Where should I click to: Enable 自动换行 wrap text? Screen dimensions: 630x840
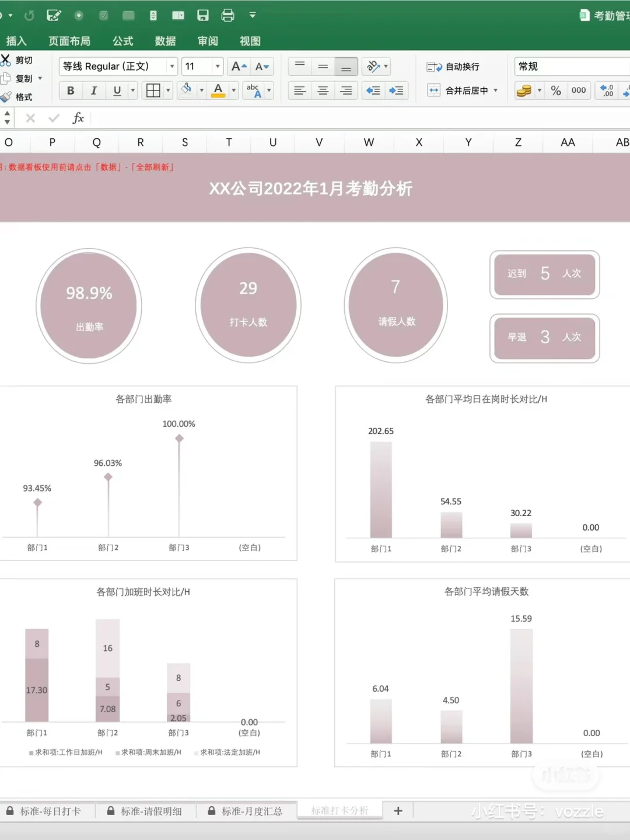(455, 66)
